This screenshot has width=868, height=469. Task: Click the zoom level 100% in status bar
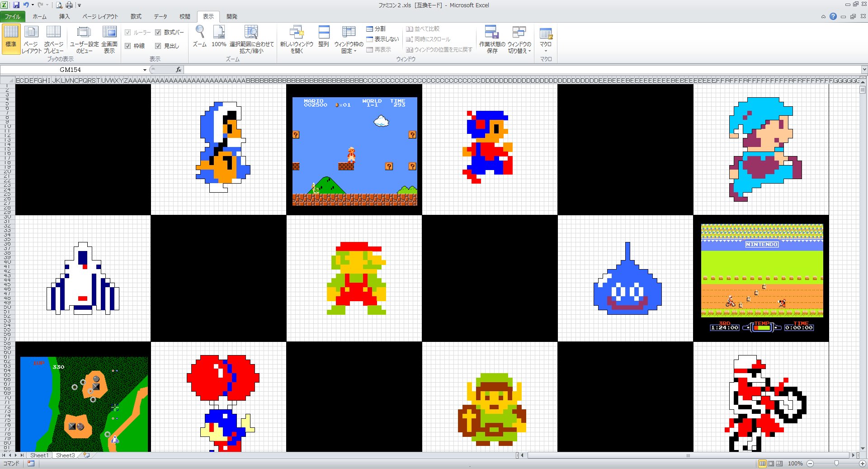[x=795, y=464]
